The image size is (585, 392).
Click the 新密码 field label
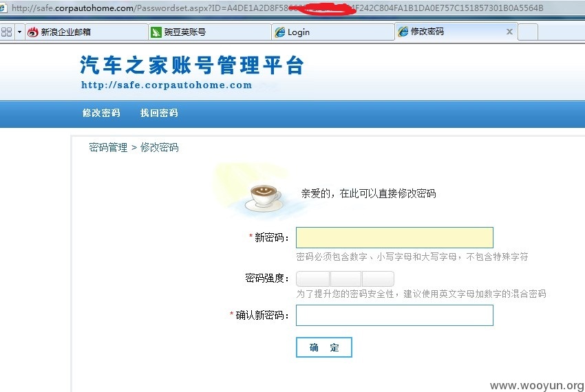(x=271, y=237)
